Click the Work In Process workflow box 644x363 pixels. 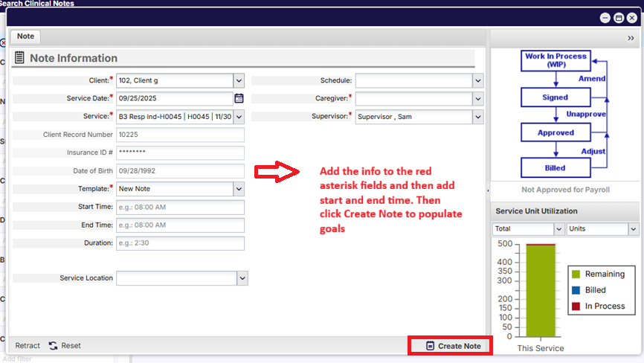point(556,60)
